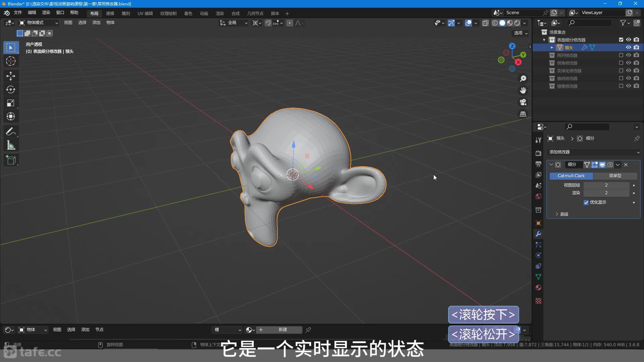Open the 选项 dropdown in viewport
The image size is (644, 362).
click(521, 33)
